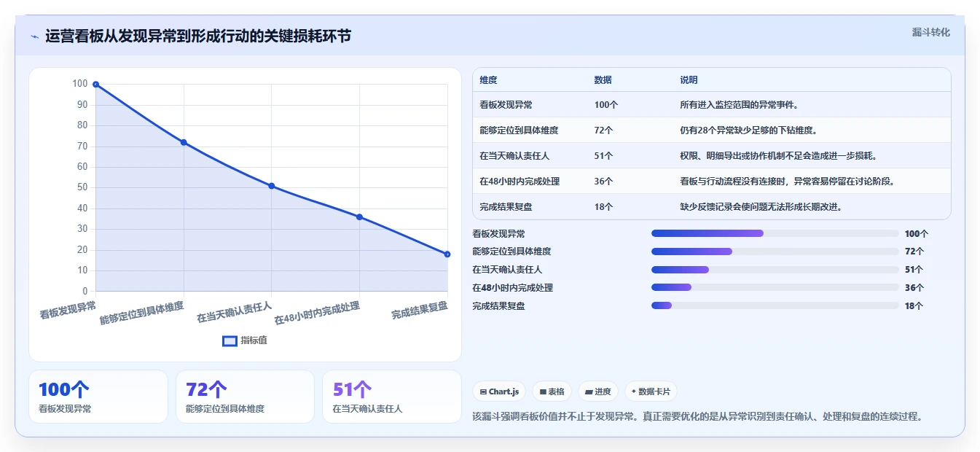The image size is (980, 452).
Task: Click the 在48小时内完成处理 x-axis label on the chart
Action: click(x=317, y=313)
